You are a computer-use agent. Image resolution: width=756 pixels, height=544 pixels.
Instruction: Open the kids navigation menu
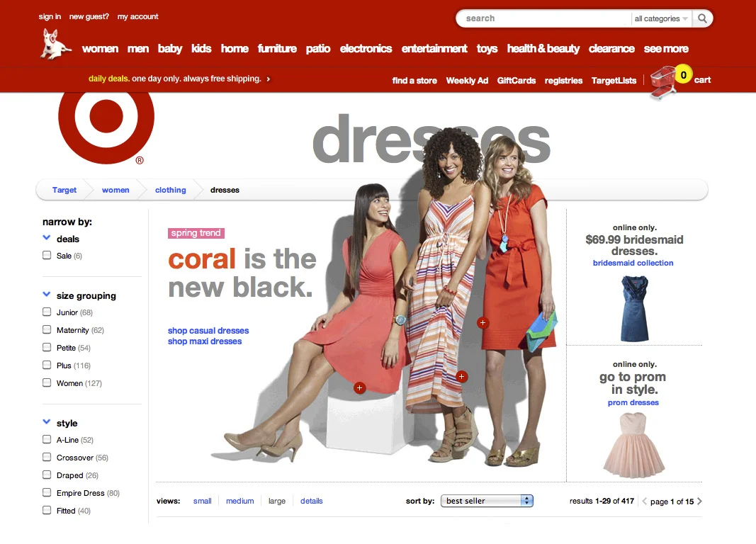(201, 49)
